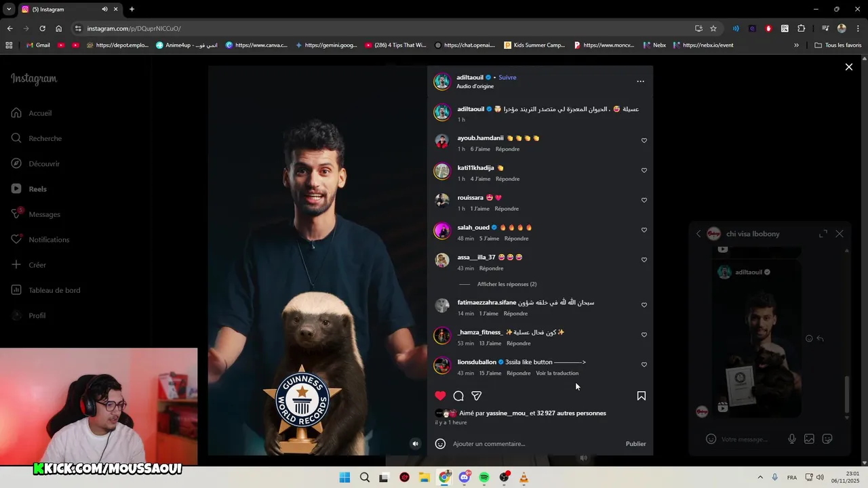868x488 pixels.
Task: Open Chrome extensions puzzle icon
Action: 801,28
